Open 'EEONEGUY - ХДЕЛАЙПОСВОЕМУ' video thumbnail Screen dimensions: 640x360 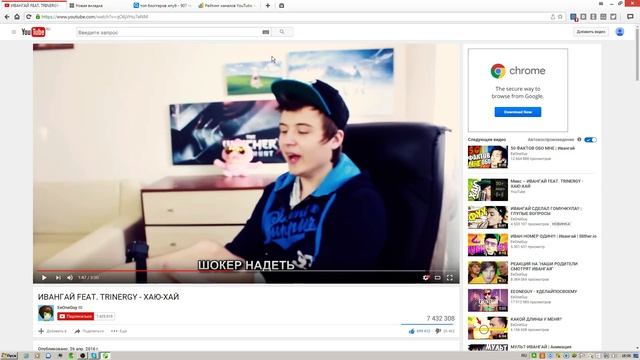point(488,300)
